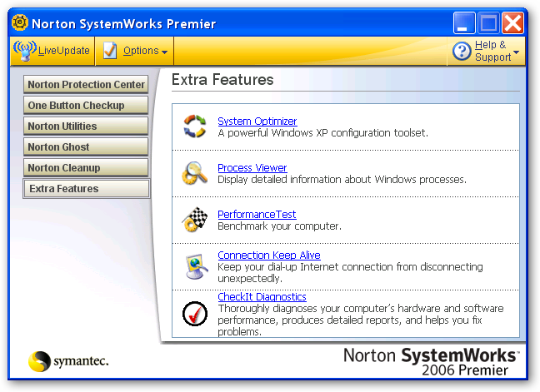
Task: Click the 'Extra Features' heading
Action: tap(222, 79)
